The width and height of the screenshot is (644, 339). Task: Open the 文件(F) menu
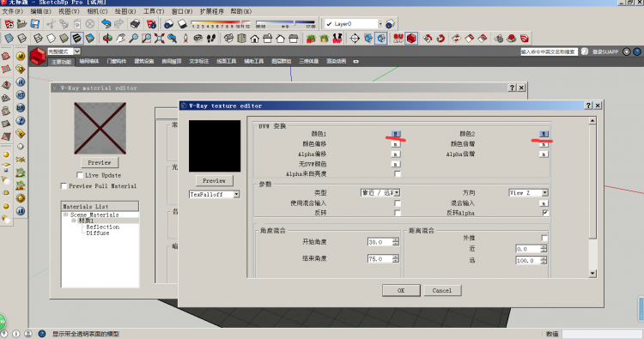tap(13, 11)
